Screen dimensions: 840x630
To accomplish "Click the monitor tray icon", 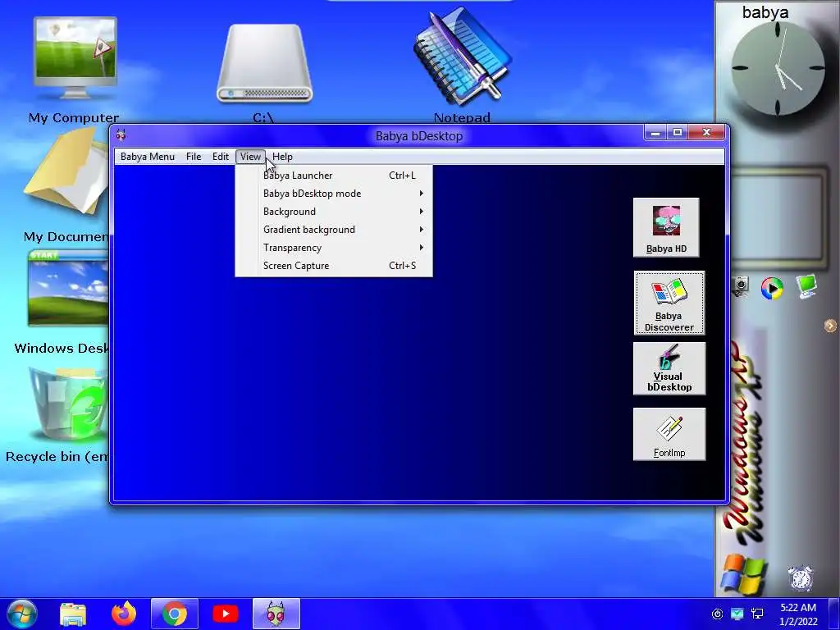I will [737, 614].
